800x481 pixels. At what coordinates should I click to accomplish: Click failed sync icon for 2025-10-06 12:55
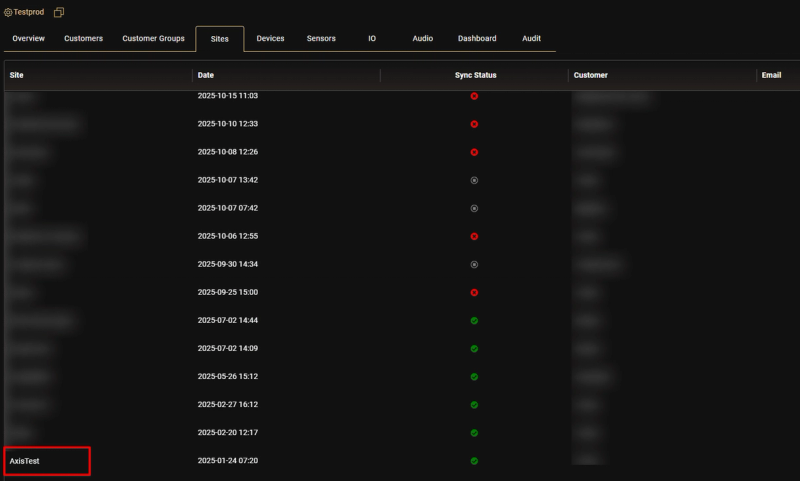(x=474, y=236)
